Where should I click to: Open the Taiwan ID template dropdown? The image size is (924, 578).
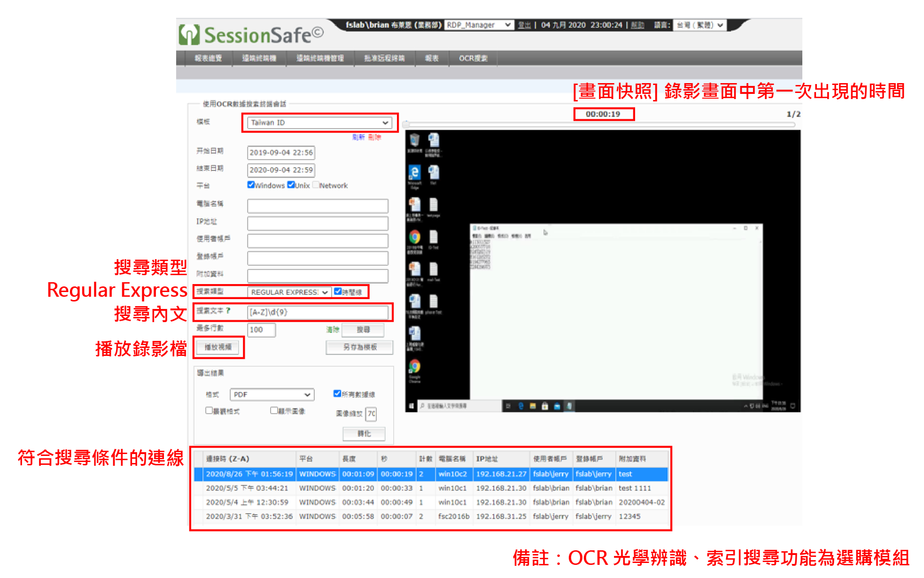pos(319,123)
